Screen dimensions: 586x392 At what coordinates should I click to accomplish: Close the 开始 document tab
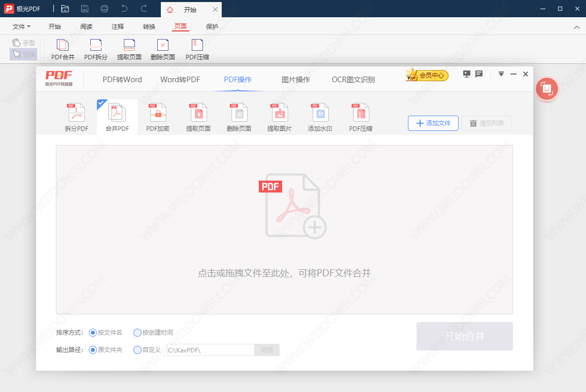(215, 9)
